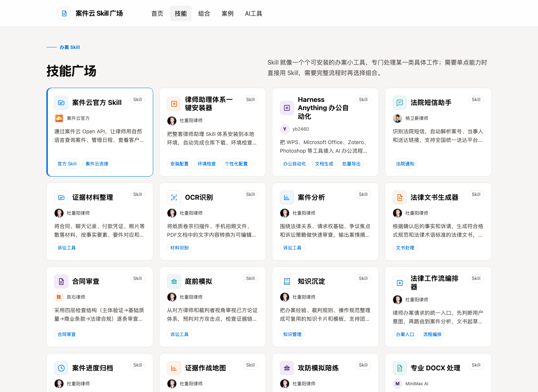
Task: Click the 批量导出 tag
Action: pos(352,164)
